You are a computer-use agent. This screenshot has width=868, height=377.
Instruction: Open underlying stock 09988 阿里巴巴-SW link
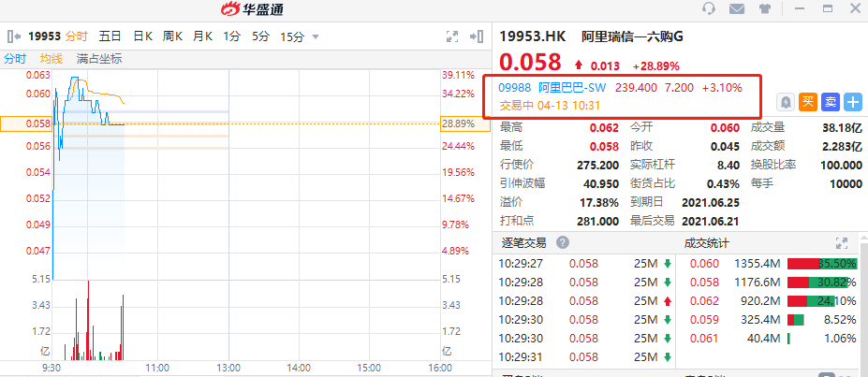[x=552, y=87]
